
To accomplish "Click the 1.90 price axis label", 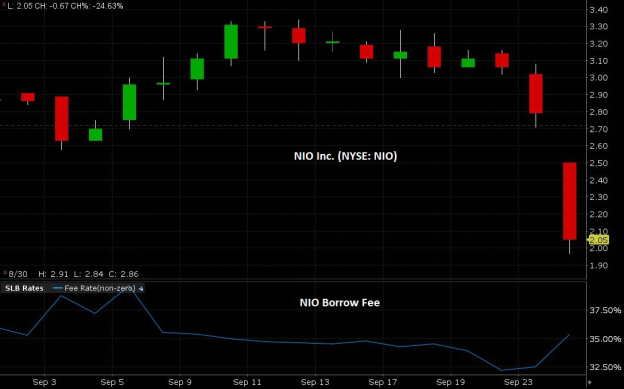I will tap(598, 265).
